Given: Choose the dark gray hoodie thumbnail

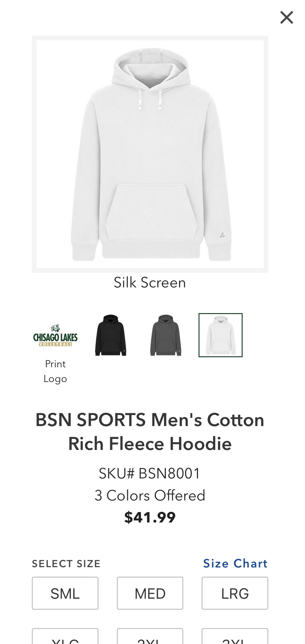Looking at the screenshot, I should (166, 335).
